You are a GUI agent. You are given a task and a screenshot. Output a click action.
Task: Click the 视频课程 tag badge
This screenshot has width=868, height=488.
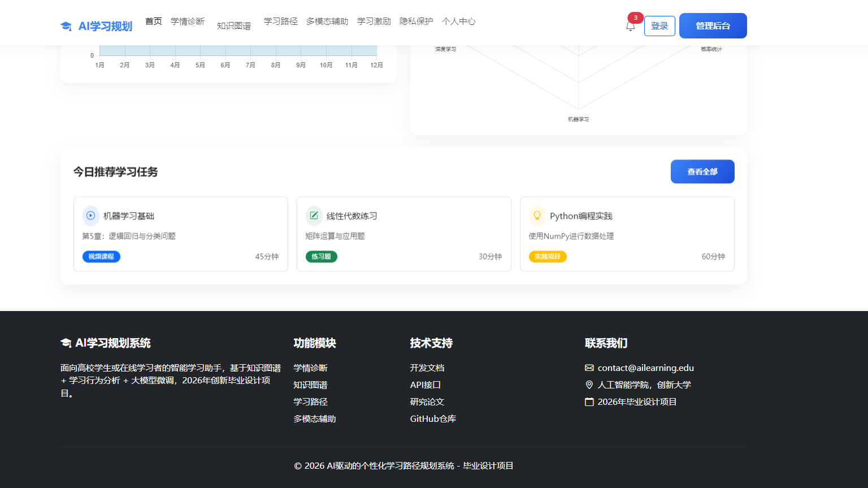click(x=101, y=256)
